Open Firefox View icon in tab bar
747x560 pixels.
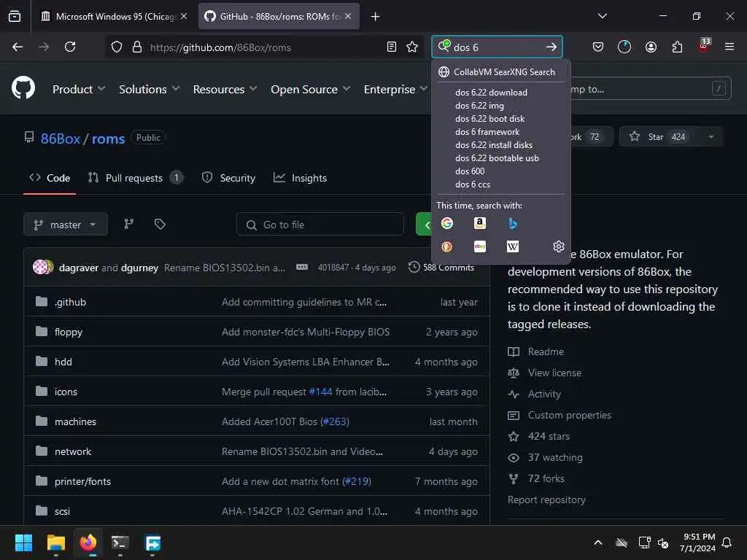pyautogui.click(x=15, y=16)
